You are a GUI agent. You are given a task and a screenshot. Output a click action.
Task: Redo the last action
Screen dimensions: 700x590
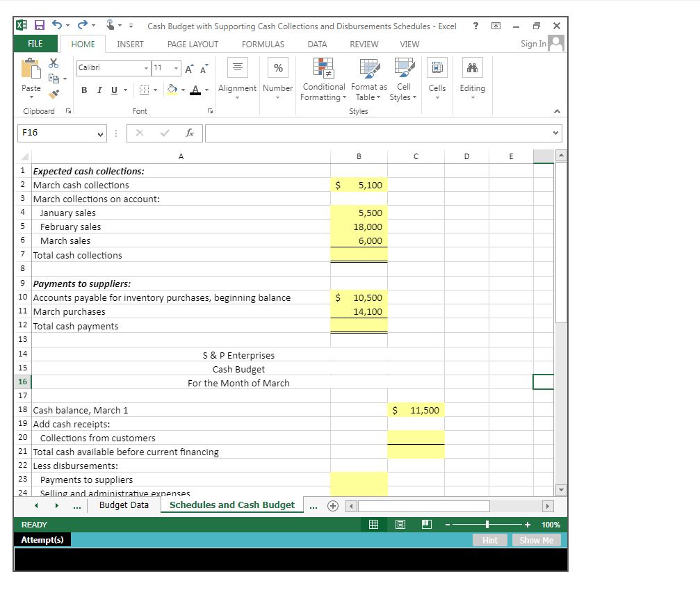82,25
